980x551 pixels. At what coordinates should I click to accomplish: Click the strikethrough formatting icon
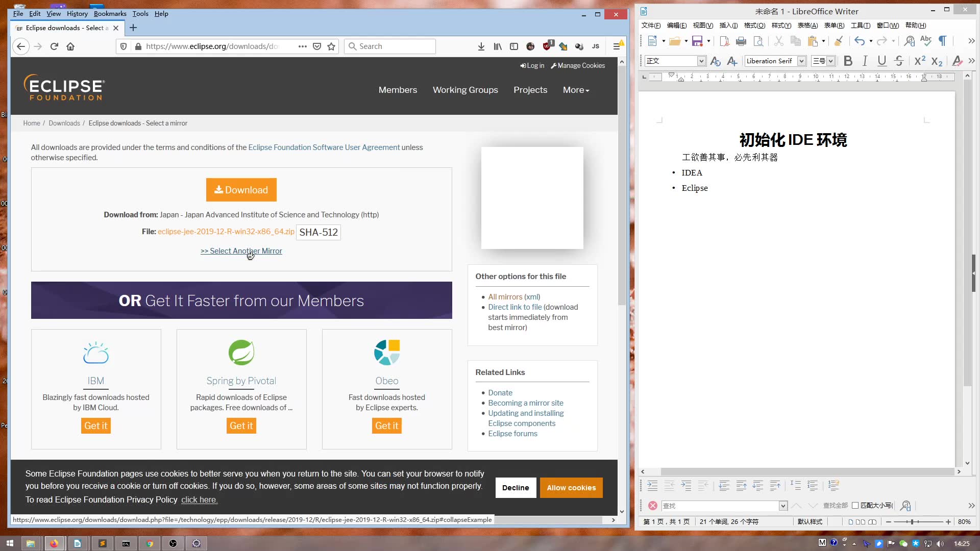click(x=899, y=61)
